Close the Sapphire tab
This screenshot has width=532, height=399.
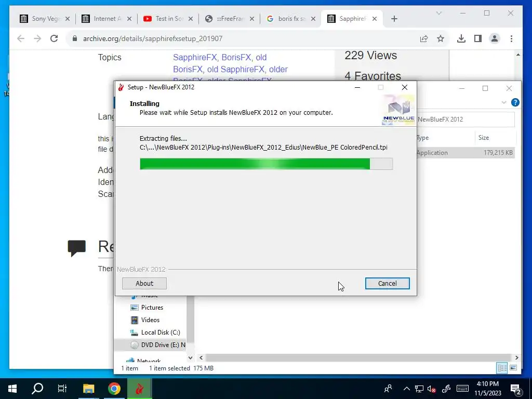click(375, 19)
